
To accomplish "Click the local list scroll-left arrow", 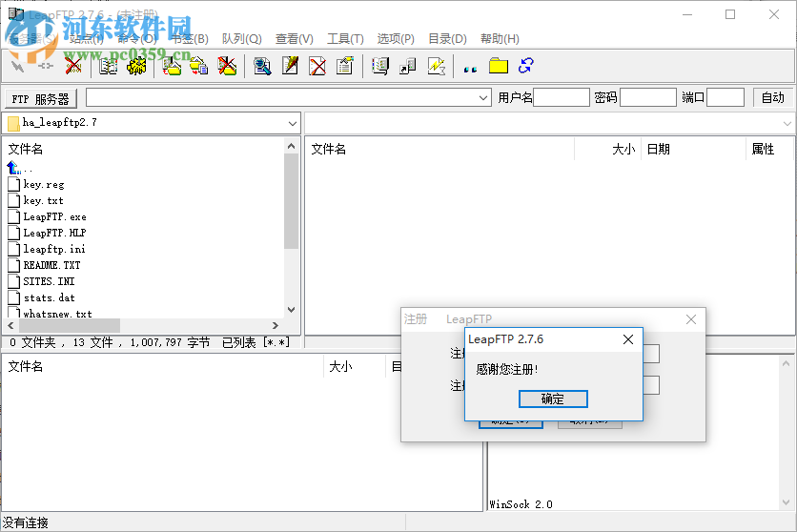I will 11,325.
